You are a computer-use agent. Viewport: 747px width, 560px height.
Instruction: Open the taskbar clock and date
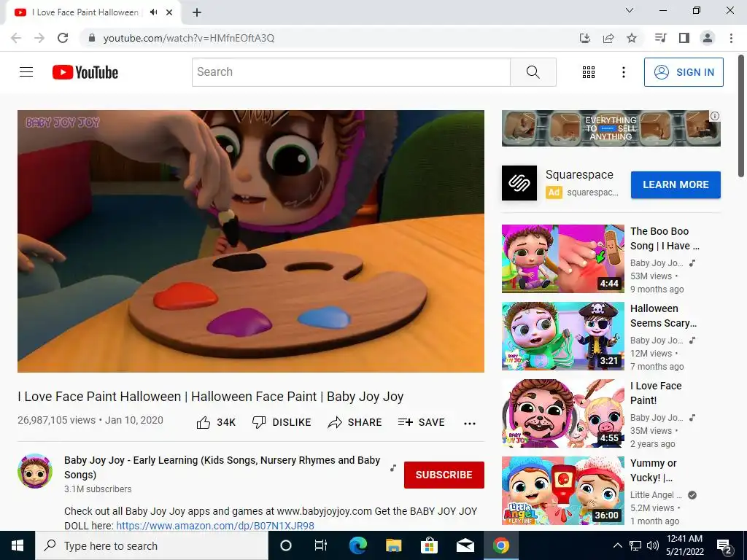[684, 545]
